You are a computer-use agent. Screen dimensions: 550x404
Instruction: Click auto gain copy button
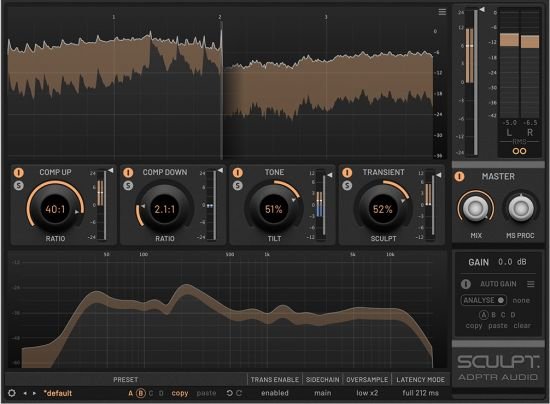[x=474, y=326]
